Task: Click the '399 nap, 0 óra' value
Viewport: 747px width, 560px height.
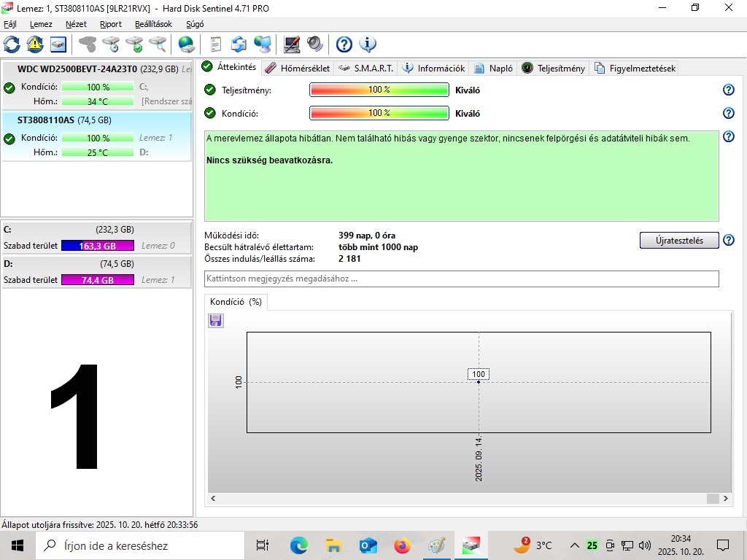Action: [x=367, y=236]
